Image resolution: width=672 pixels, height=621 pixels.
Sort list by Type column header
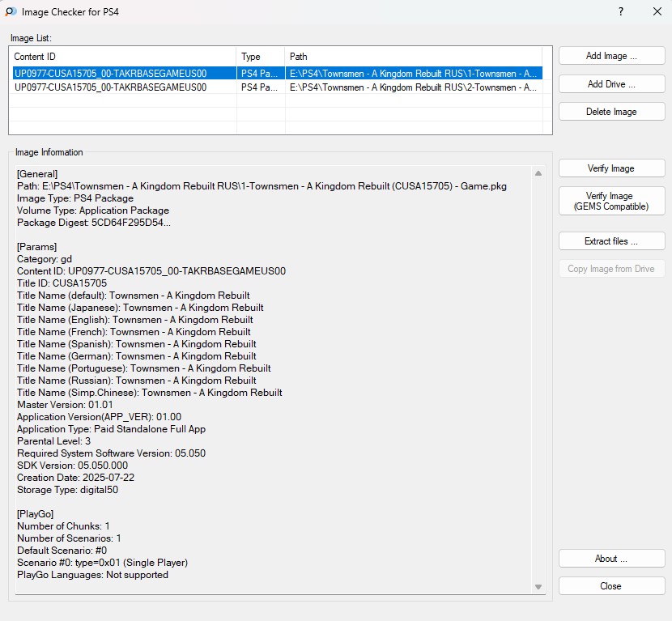pos(261,57)
